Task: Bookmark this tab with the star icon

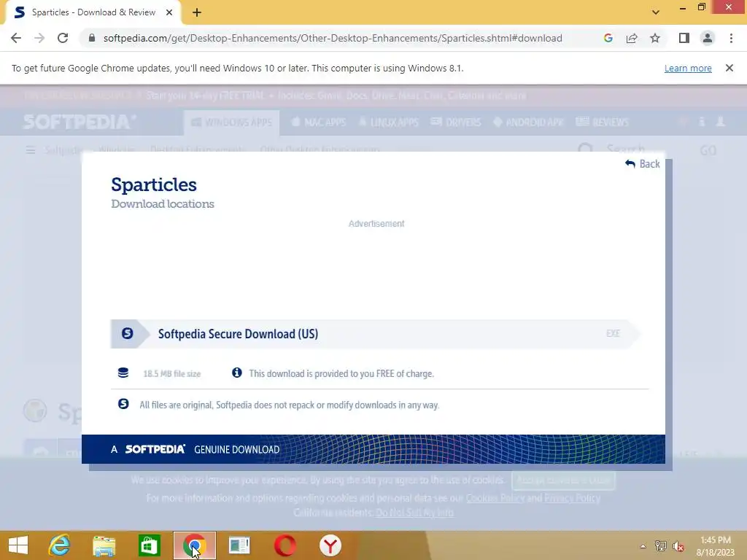Action: pos(655,38)
